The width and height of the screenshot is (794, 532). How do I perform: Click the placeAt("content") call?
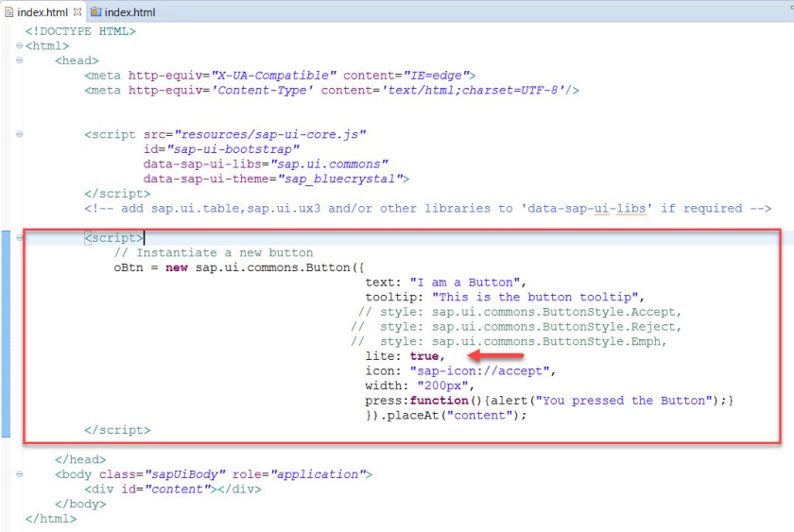coord(453,415)
